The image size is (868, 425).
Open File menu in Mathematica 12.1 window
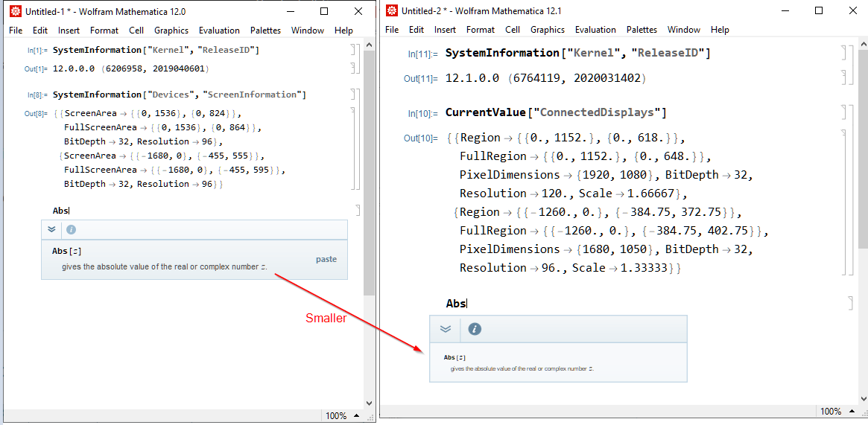pos(391,30)
